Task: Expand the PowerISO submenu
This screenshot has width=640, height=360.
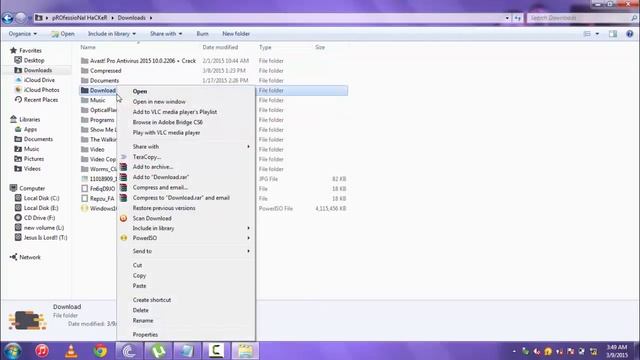Action: coord(186,238)
